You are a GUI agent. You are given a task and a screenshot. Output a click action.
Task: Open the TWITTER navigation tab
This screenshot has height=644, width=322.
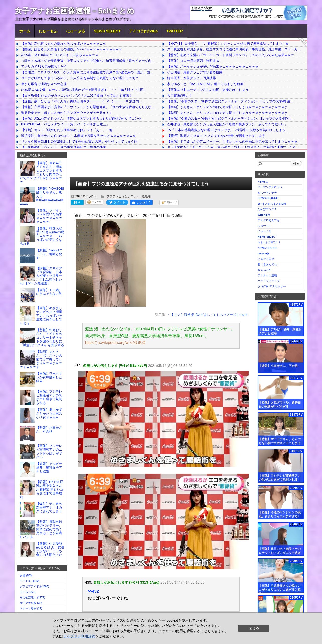coord(174,31)
